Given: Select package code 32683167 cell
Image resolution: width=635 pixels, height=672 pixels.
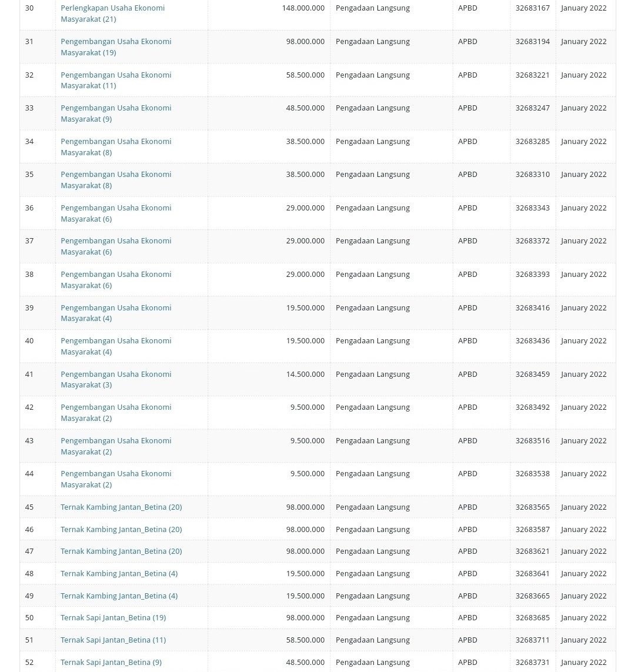Looking at the screenshot, I should 532,8.
